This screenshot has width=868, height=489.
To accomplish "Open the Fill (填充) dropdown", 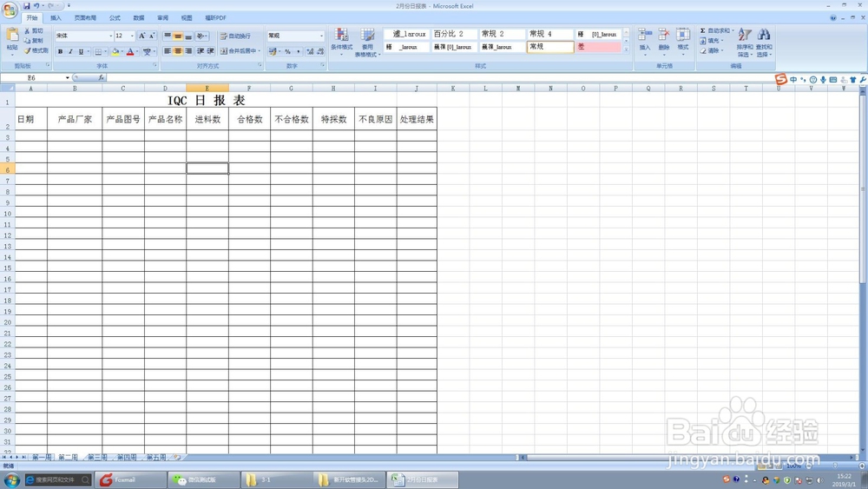I will [x=712, y=41].
